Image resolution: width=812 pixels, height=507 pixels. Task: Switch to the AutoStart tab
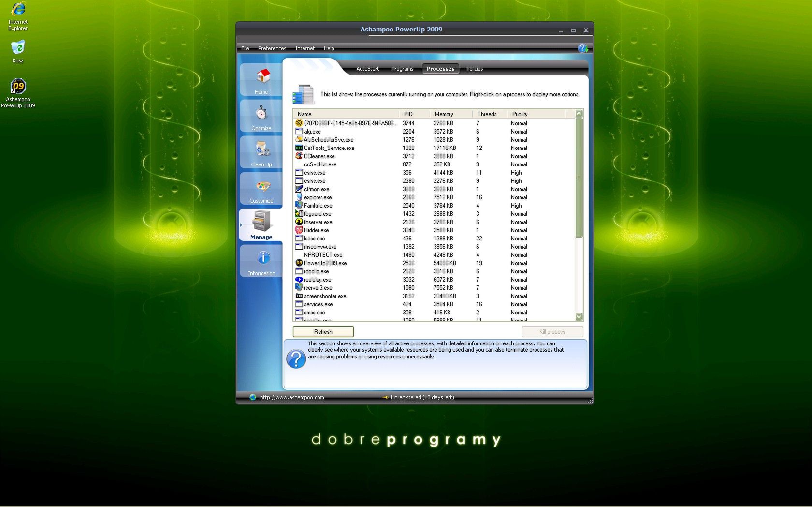point(368,69)
